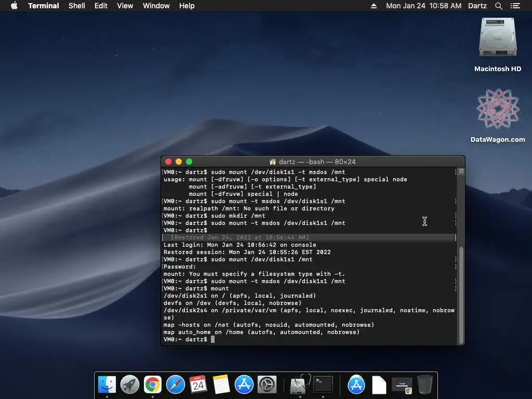Click the Terminal vertical scrollbar thumb
532x399 pixels.
pyautogui.click(x=461, y=295)
